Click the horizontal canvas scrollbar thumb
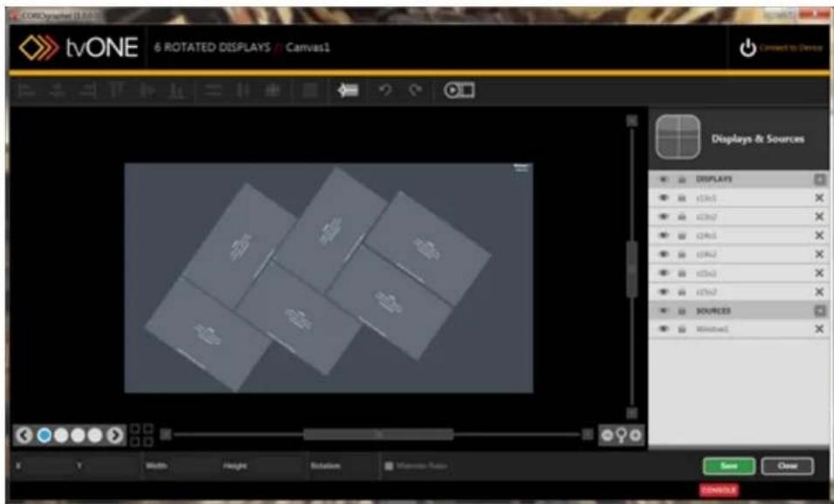This screenshot has height=504, width=834. click(x=379, y=435)
